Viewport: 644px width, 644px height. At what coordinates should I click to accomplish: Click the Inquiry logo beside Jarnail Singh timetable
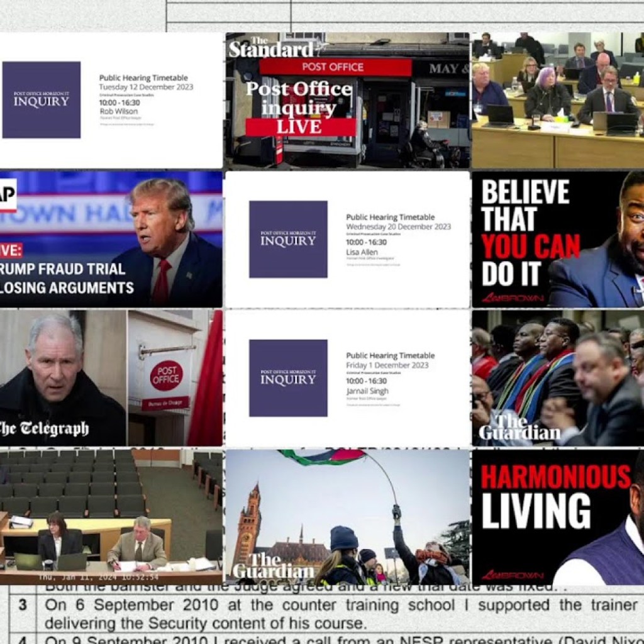pyautogui.click(x=288, y=378)
